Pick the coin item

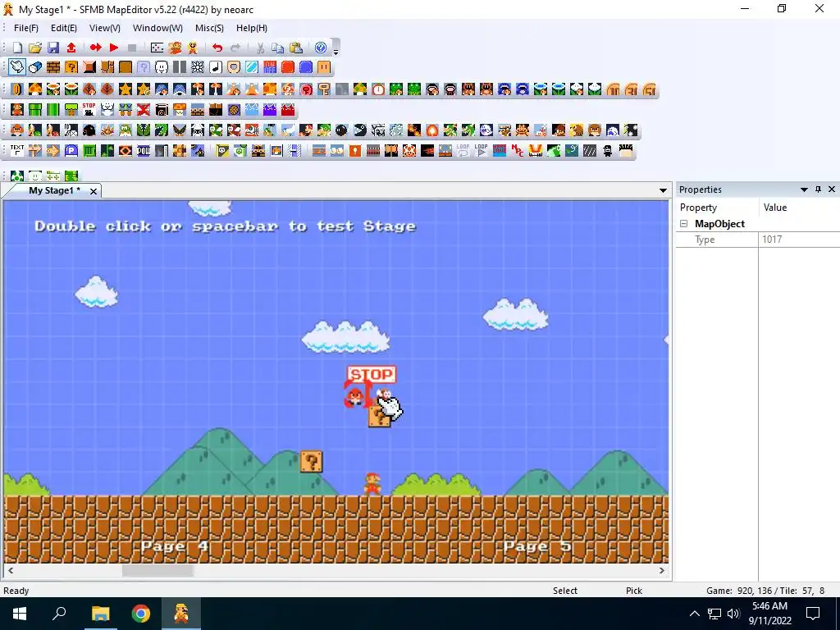[x=17, y=89]
